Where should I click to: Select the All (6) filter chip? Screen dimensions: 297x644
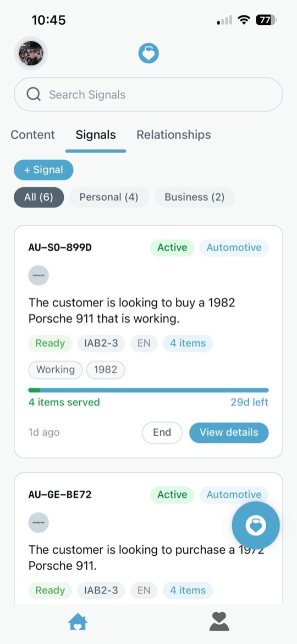pos(38,197)
